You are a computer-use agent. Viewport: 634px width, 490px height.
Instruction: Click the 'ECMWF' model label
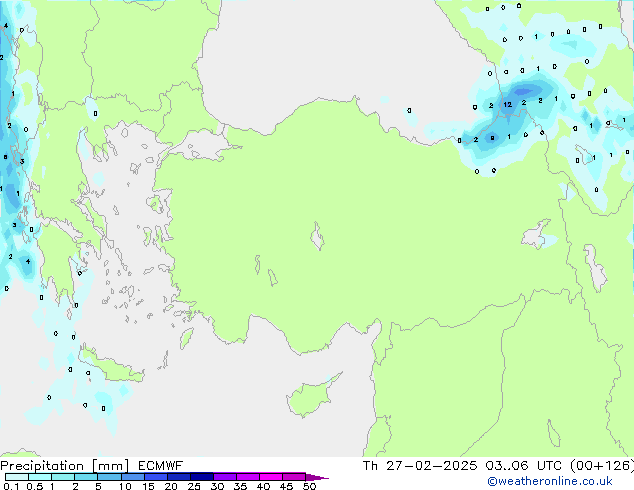(x=161, y=466)
